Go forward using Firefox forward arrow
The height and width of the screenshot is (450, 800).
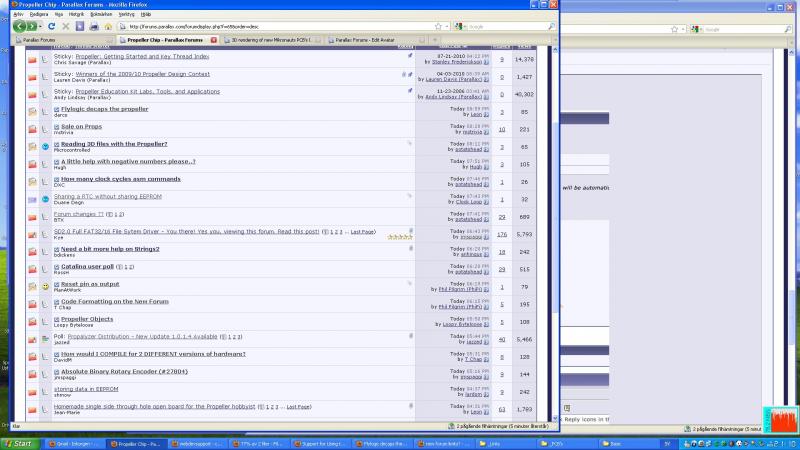(x=32, y=26)
